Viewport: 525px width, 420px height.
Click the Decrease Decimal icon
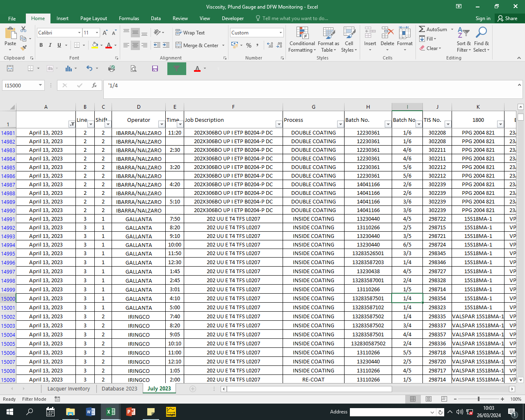coord(279,45)
